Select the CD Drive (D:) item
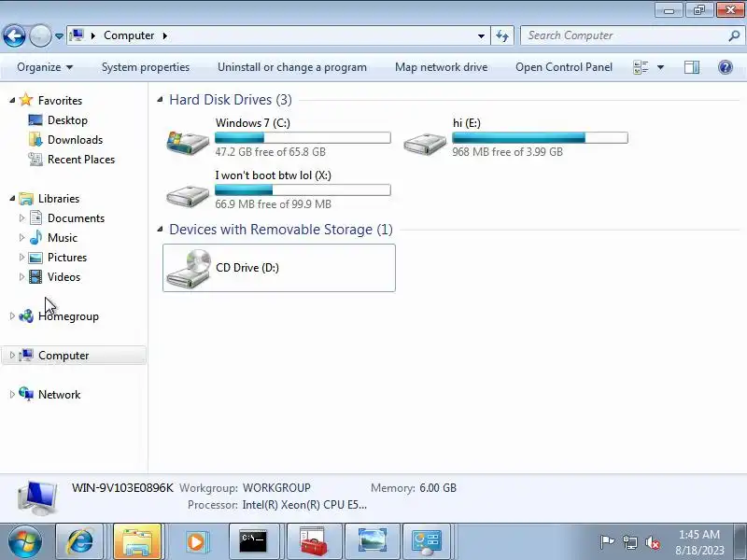The height and width of the screenshot is (560, 747). (x=278, y=268)
